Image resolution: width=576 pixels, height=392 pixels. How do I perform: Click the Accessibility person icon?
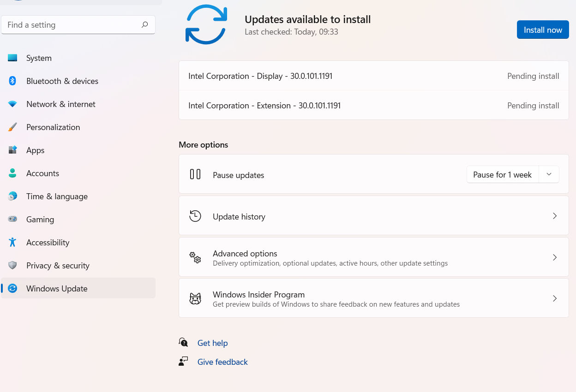click(12, 242)
